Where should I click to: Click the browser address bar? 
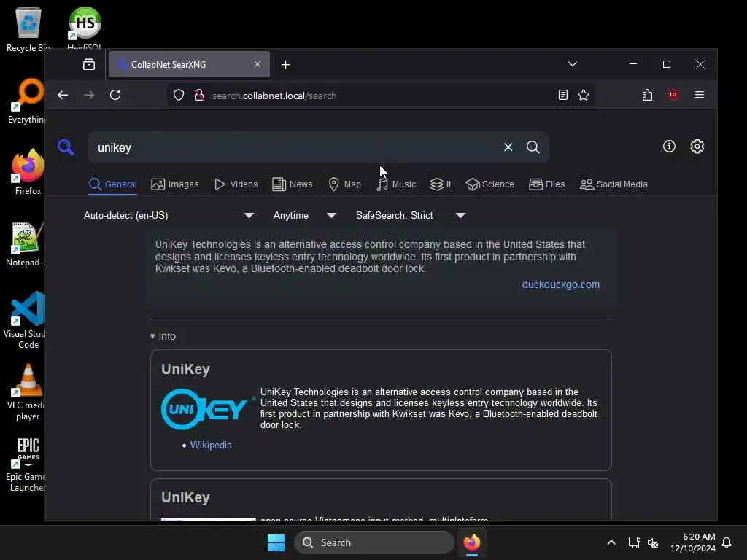pos(381,96)
